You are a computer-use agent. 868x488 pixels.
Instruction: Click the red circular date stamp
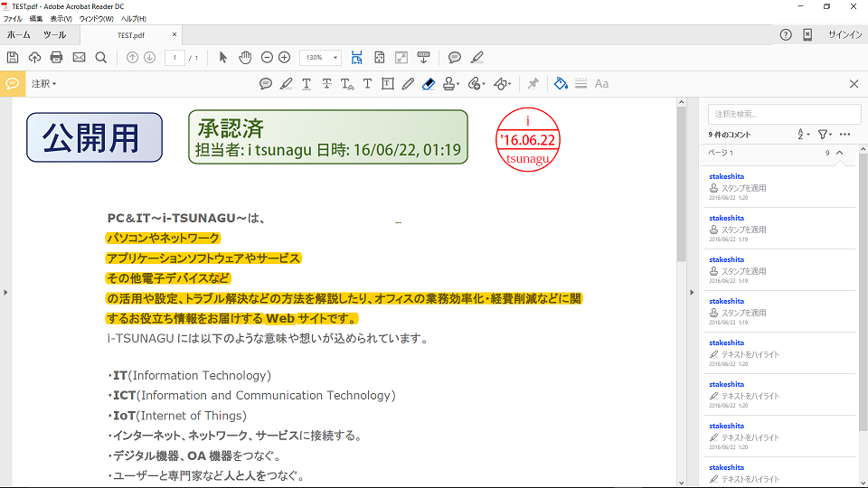tap(527, 139)
